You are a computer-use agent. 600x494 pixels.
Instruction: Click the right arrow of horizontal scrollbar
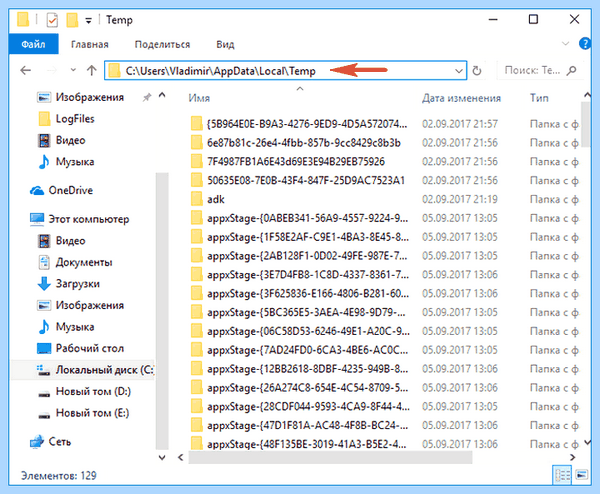click(x=572, y=457)
